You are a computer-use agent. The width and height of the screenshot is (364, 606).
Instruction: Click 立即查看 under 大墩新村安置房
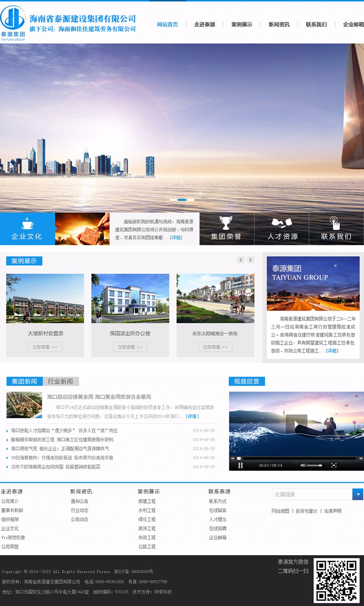click(45, 347)
